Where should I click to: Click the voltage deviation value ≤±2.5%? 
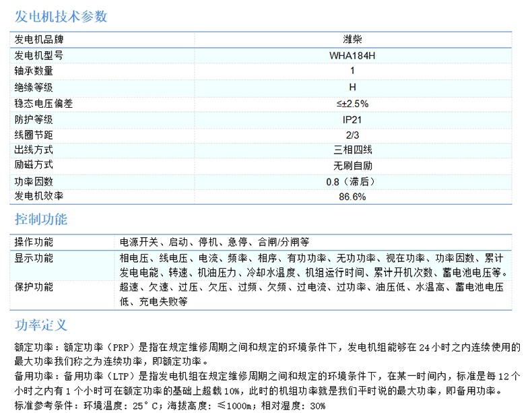[352, 103]
